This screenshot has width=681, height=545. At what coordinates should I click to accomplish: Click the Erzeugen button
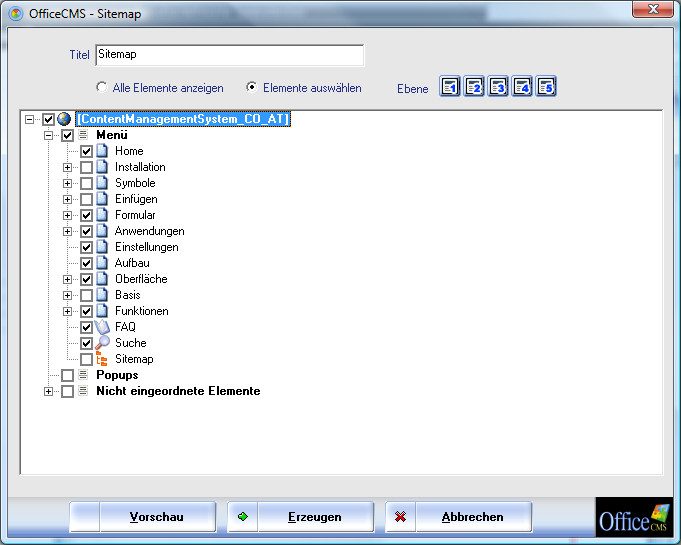coord(301,517)
